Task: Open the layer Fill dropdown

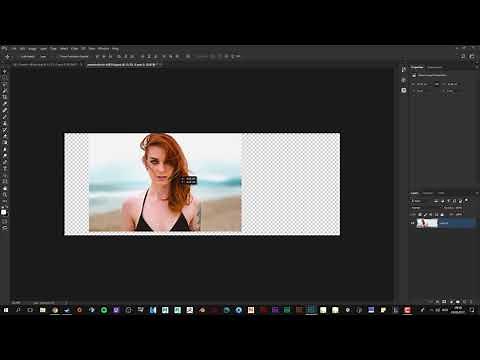Action: point(459,214)
